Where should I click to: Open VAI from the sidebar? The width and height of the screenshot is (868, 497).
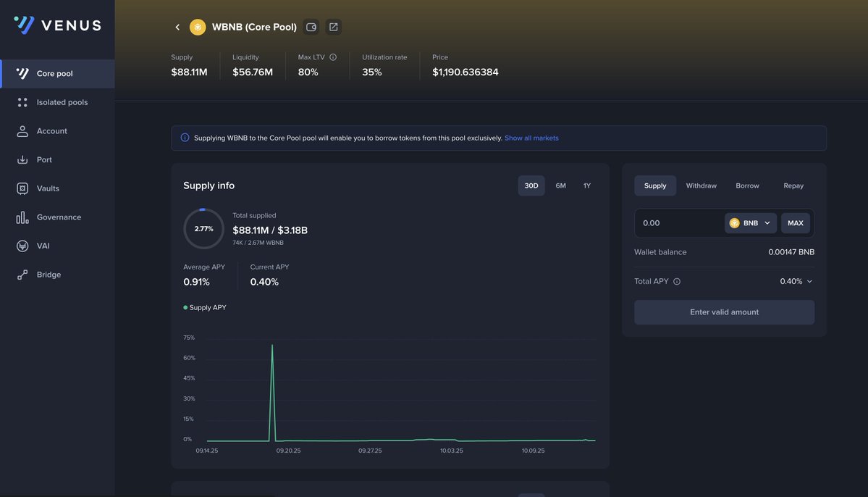pos(58,246)
